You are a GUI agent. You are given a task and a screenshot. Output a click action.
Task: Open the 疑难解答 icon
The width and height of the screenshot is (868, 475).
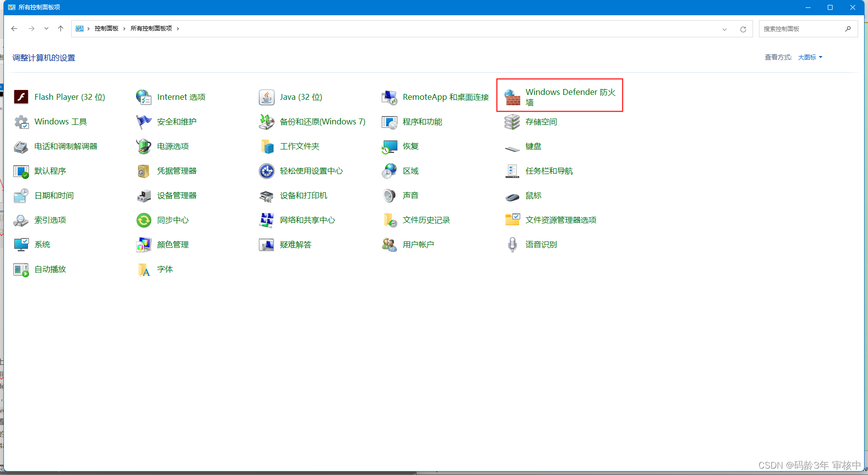pos(267,245)
